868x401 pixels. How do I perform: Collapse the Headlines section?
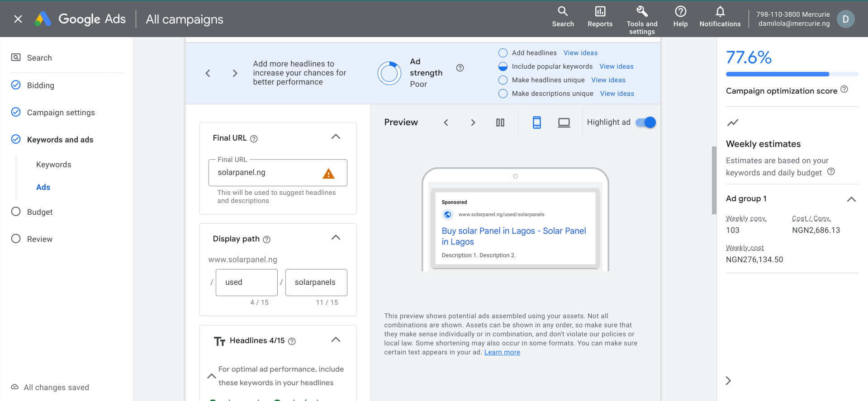pos(336,340)
